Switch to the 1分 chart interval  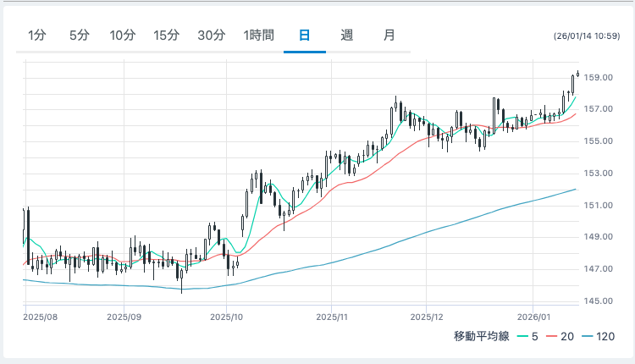[x=36, y=36]
